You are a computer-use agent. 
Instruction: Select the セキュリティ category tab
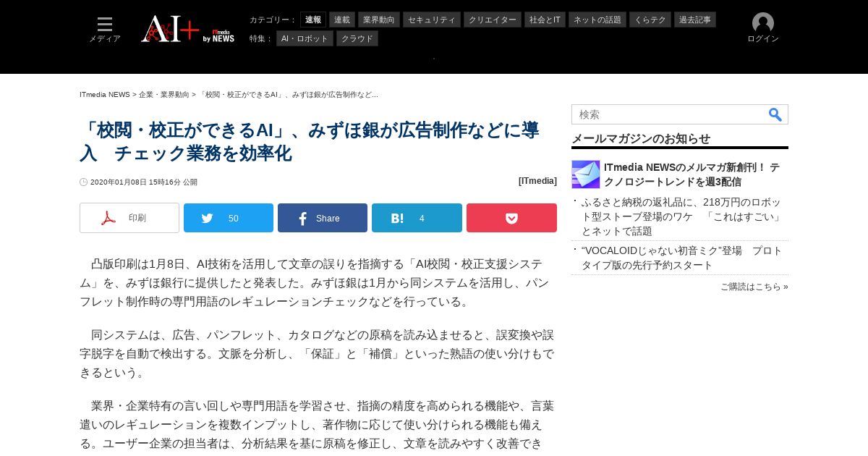pyautogui.click(x=432, y=20)
